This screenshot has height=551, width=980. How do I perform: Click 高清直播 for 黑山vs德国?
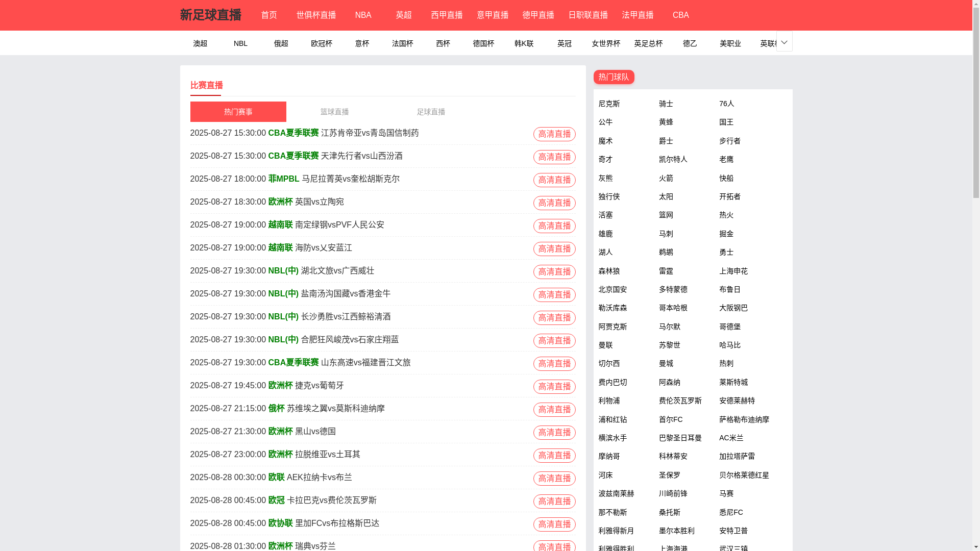tap(554, 433)
